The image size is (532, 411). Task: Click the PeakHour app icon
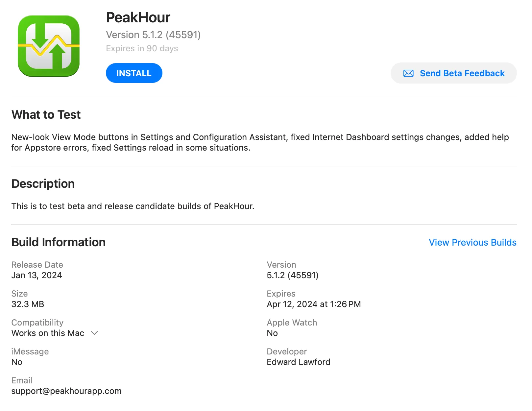(x=49, y=46)
